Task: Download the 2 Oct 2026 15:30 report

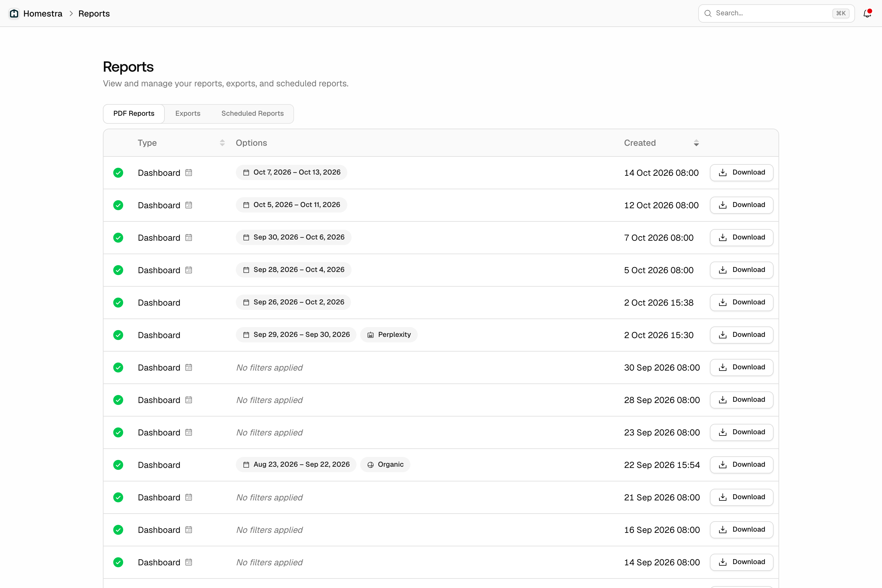Action: (741, 335)
